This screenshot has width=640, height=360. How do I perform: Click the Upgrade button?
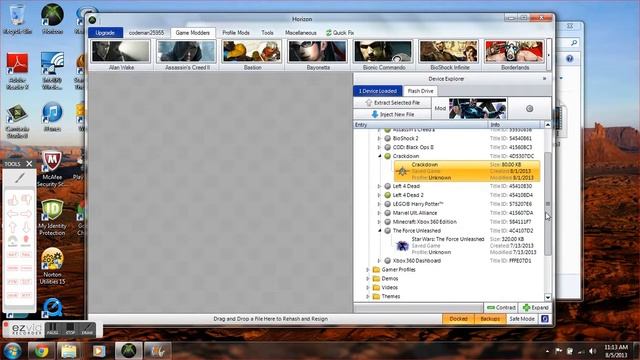(105, 33)
